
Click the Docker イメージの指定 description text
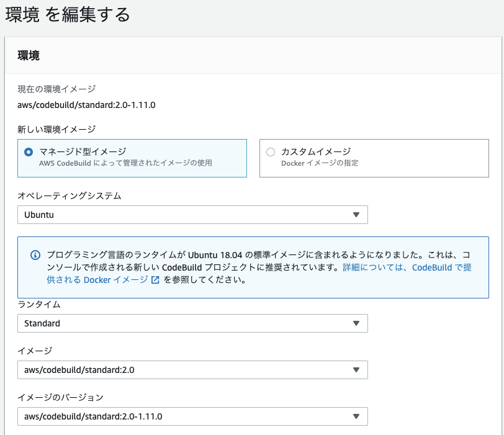click(x=320, y=164)
